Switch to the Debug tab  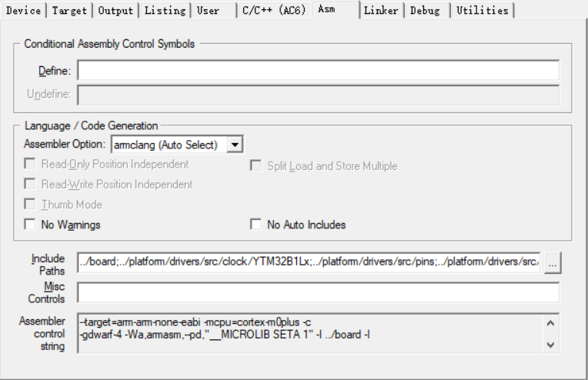426,11
